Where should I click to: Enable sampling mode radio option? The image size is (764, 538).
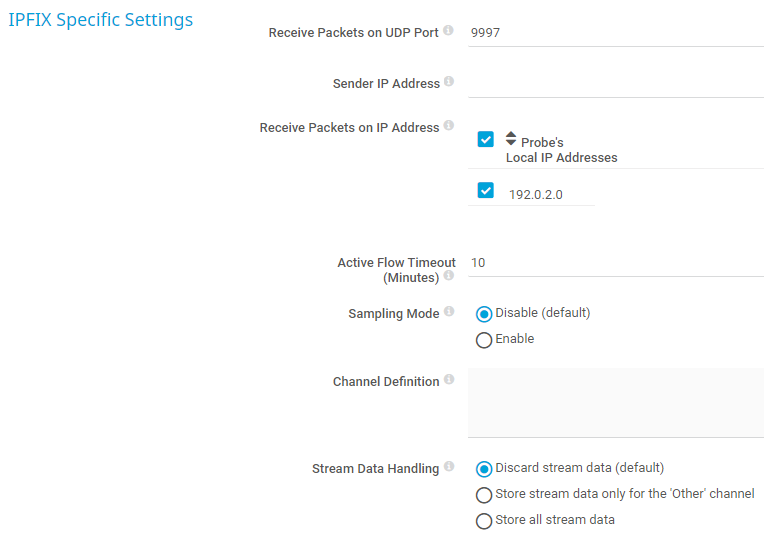(x=484, y=340)
